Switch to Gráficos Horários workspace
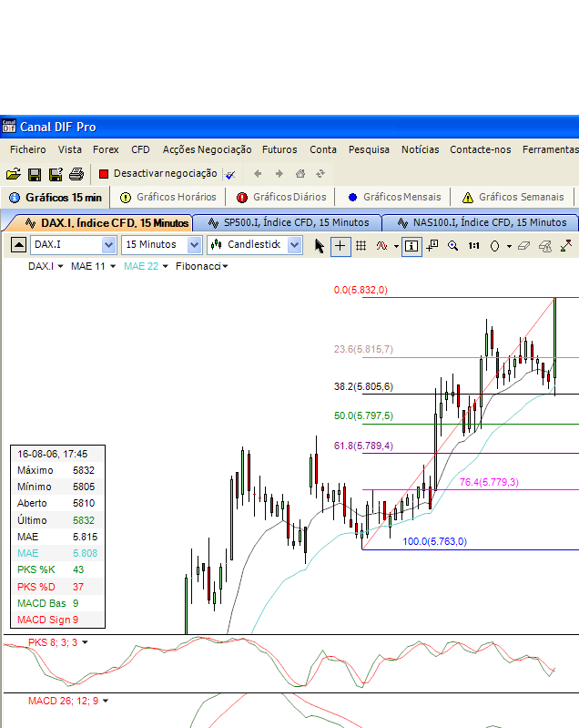The image size is (579, 728). click(x=168, y=198)
